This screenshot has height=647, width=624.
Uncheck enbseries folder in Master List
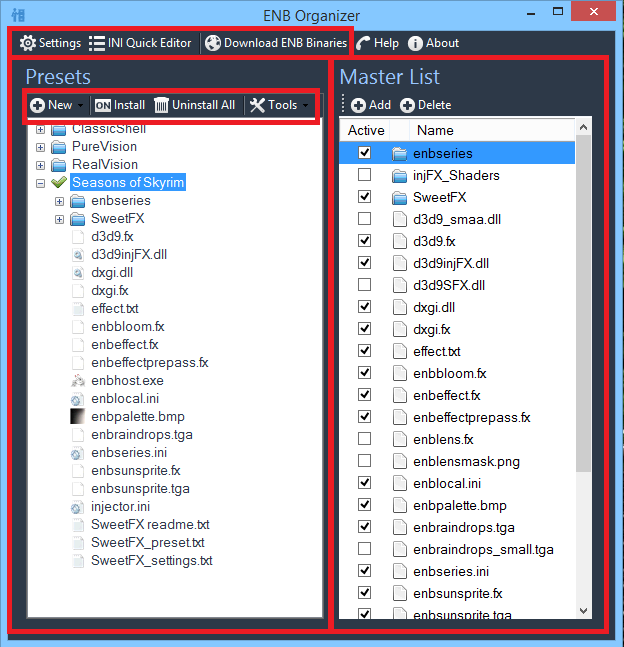364,153
